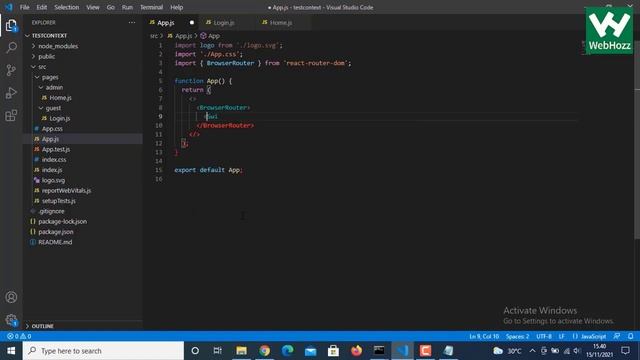The image size is (640, 360).
Task: Click the Windows Start button
Action: [11, 351]
